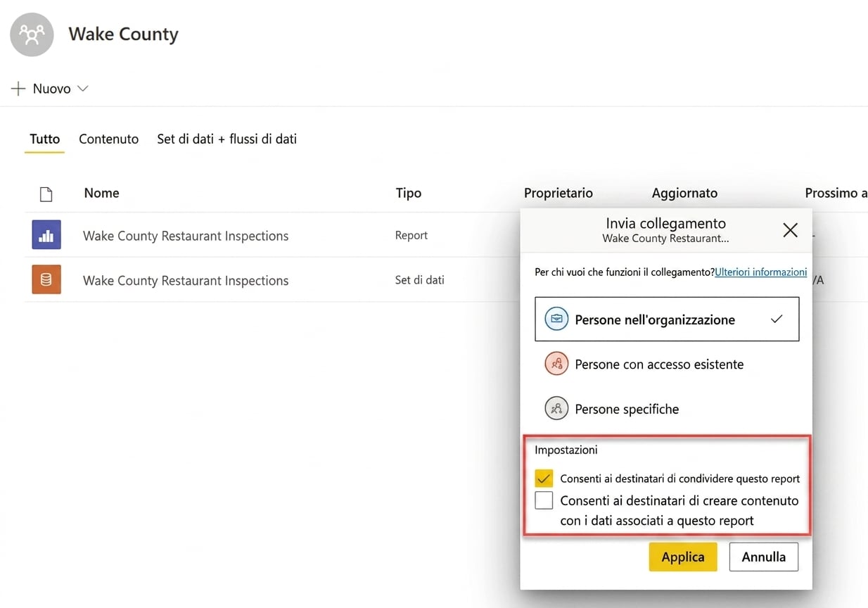Sort by the Nome column header
This screenshot has width=868, height=608.
101,193
